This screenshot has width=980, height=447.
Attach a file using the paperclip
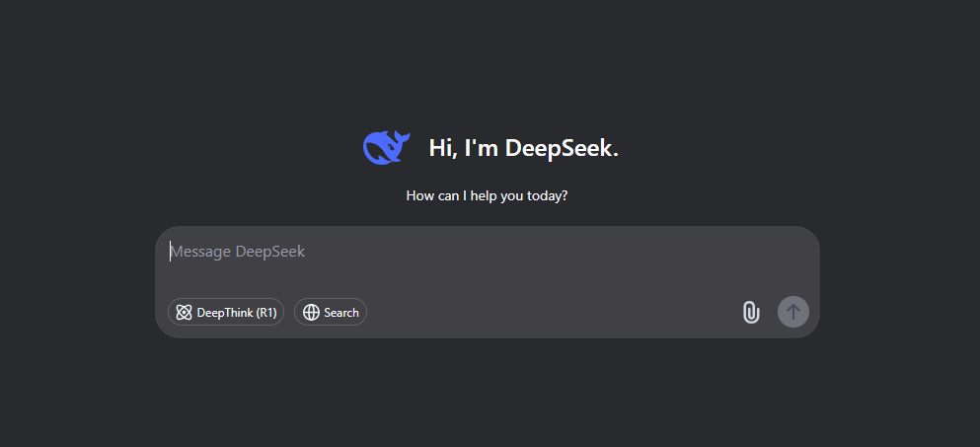(751, 312)
